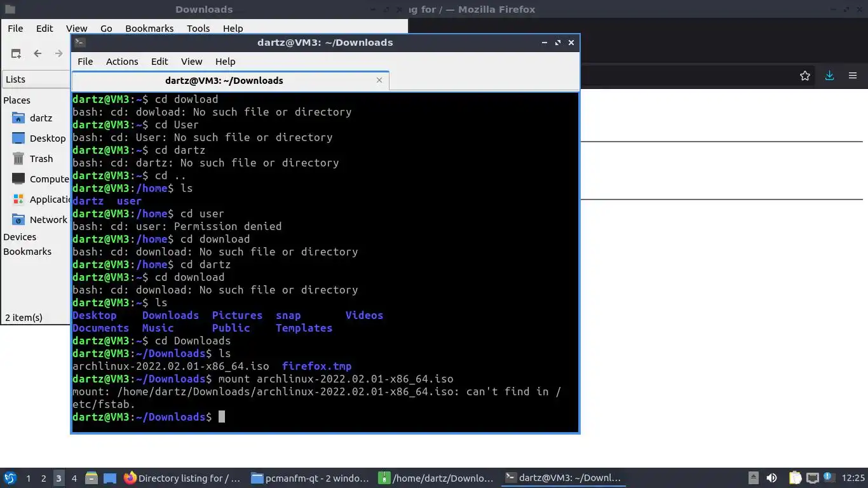Activate /home/dartz/Downlo... archive taskbar entry
868x488 pixels.
pyautogui.click(x=436, y=478)
